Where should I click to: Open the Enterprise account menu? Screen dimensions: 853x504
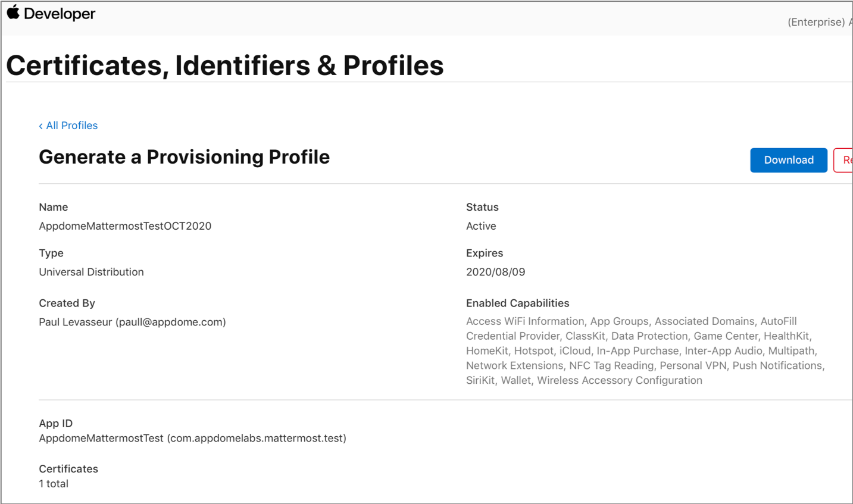click(820, 22)
